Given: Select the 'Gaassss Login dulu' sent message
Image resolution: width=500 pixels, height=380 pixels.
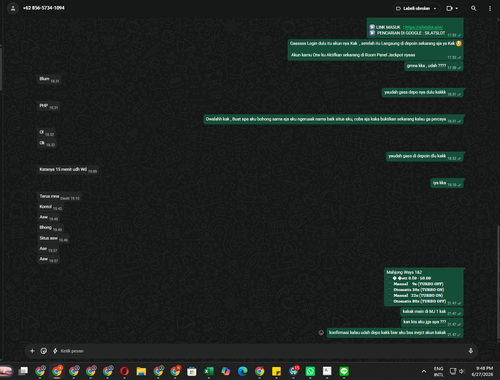Looking at the screenshot, I should pyautogui.click(x=376, y=50).
